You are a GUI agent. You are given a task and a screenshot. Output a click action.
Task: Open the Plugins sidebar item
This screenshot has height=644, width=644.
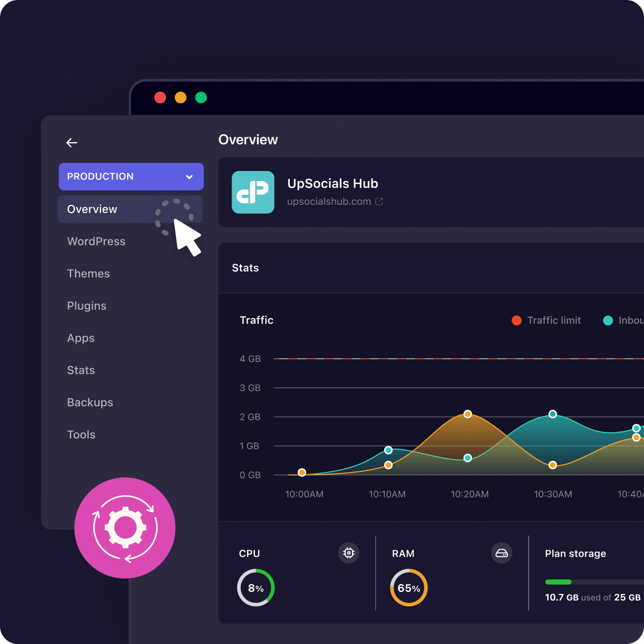[87, 306]
